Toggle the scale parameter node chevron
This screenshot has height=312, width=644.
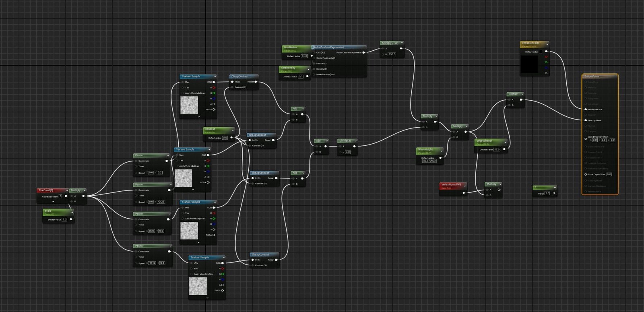[72, 212]
